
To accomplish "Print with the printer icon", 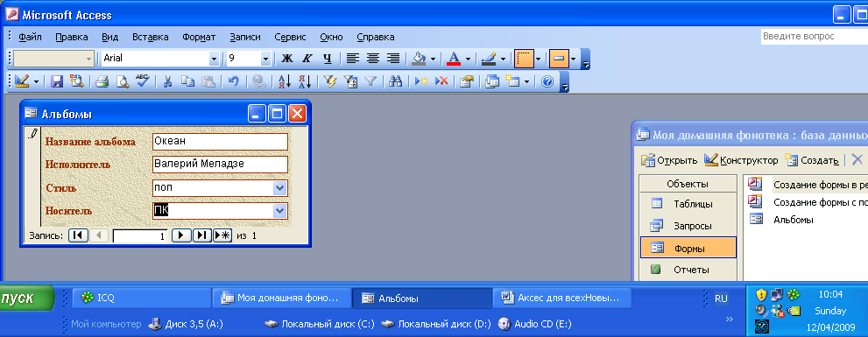I will [x=102, y=81].
